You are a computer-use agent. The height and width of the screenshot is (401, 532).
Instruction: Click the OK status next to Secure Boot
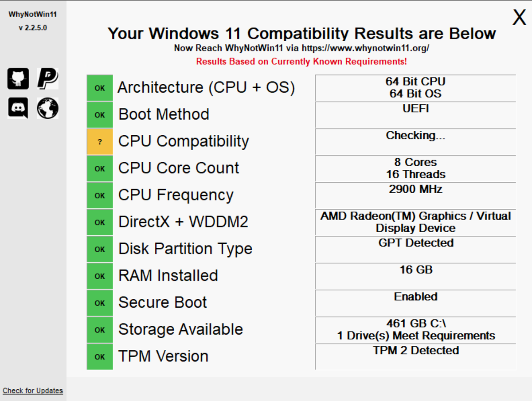click(100, 303)
